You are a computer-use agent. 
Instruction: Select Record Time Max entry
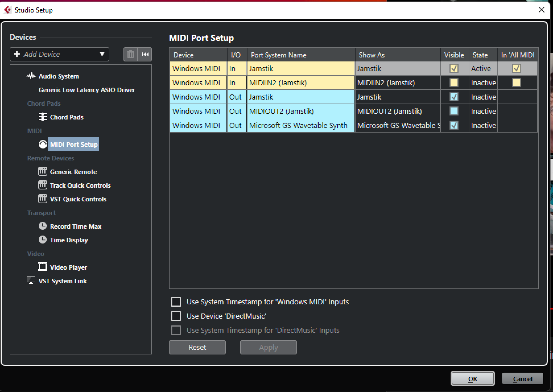(x=76, y=226)
